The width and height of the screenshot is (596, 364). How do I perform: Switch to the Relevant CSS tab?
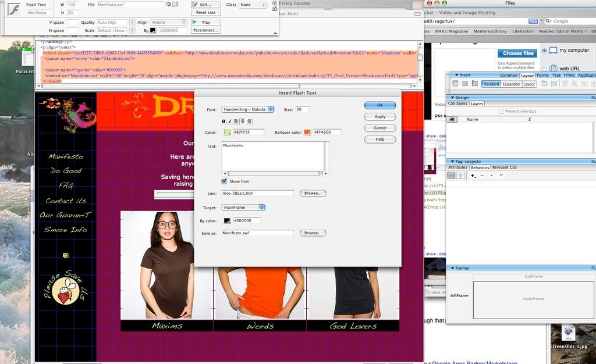pos(504,167)
